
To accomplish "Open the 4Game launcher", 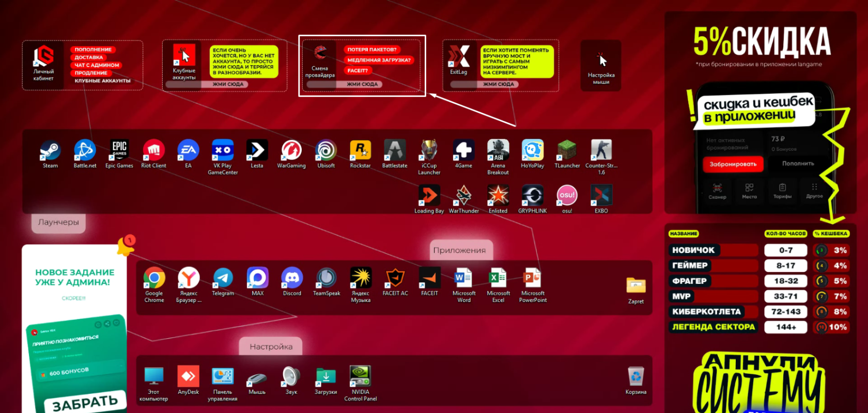I will [x=463, y=150].
